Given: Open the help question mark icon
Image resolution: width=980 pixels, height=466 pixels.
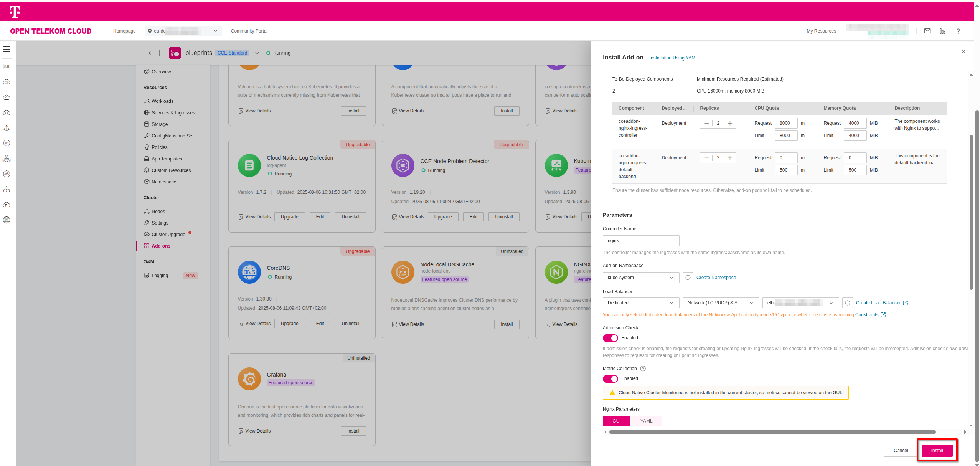Looking at the screenshot, I should tap(958, 31).
